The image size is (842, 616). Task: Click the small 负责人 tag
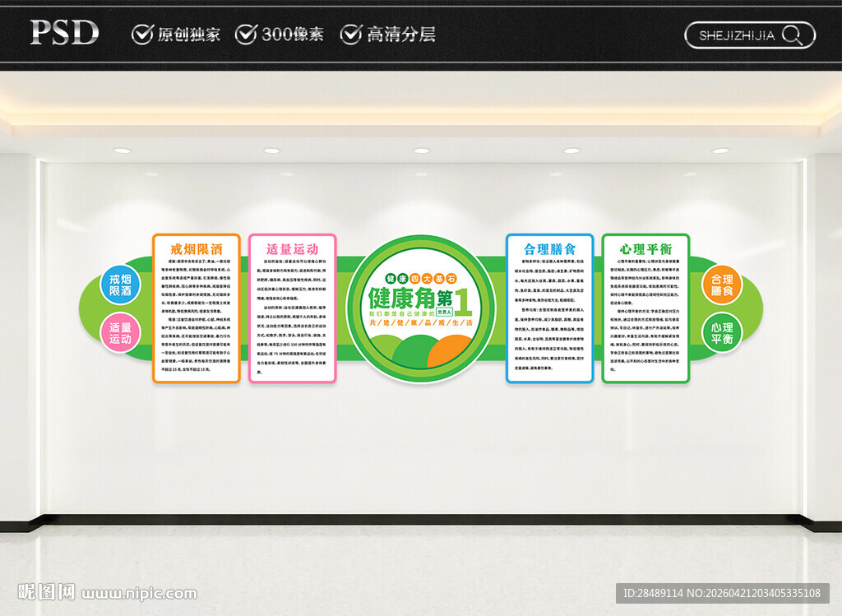coord(445,312)
